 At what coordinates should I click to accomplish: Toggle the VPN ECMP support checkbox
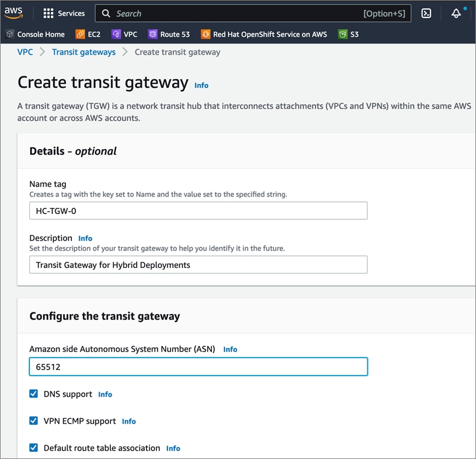(34, 421)
